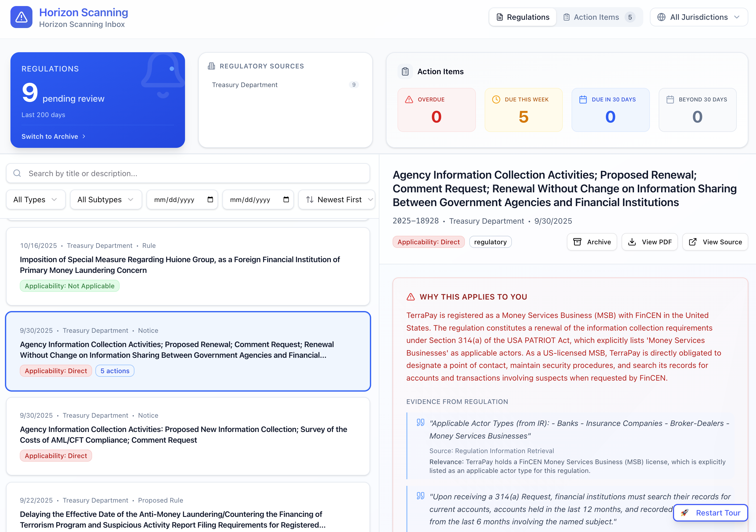Click the overdue warning icon in Action Items
Viewport: 756px width, 532px height.
point(409,99)
